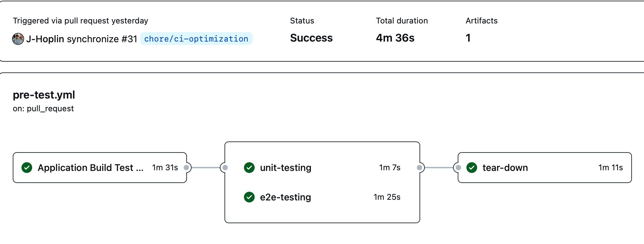644x244 pixels.
Task: Click the Success status text
Action: 311,38
